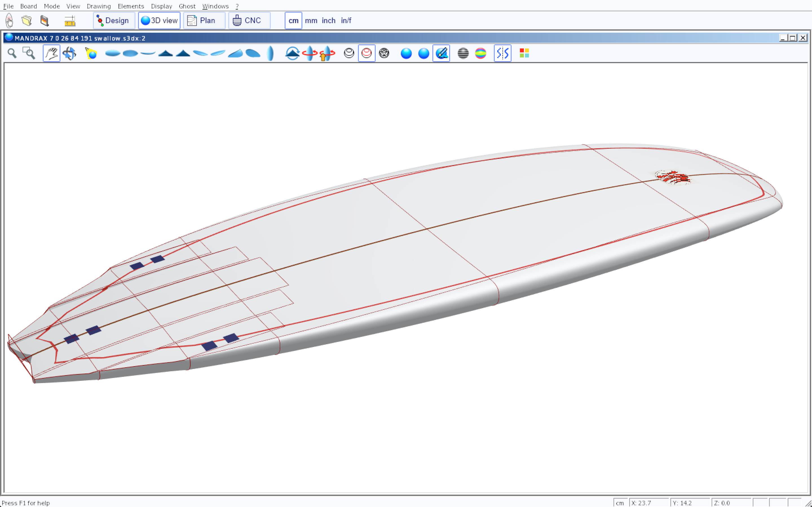
Task: Switch units to inch
Action: (x=328, y=21)
